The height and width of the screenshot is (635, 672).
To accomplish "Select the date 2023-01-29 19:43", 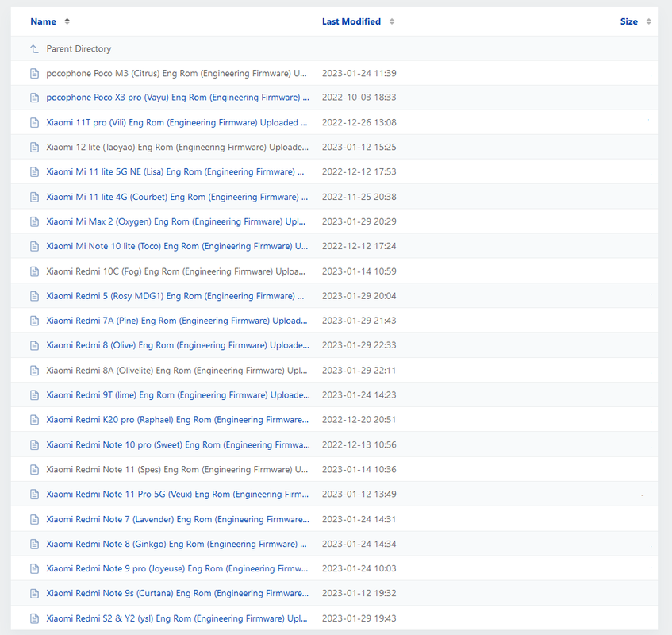I will 359,618.
